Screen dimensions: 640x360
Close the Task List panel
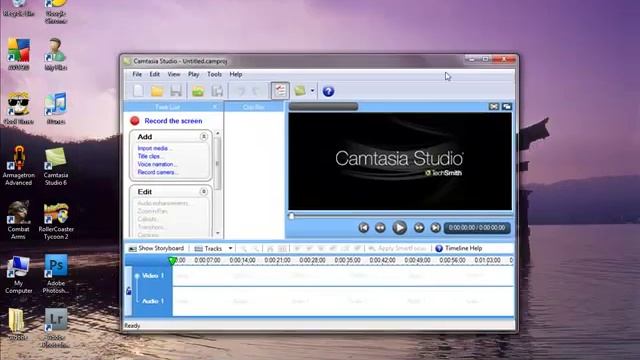coord(215,107)
